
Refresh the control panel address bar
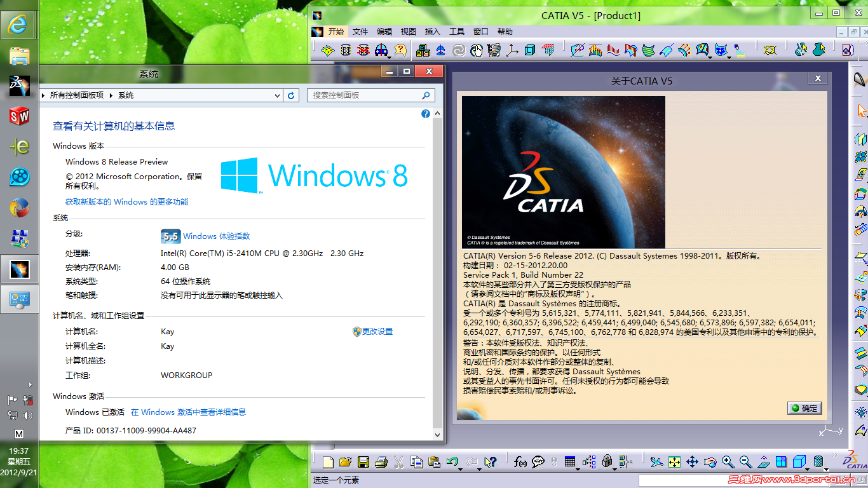point(292,95)
